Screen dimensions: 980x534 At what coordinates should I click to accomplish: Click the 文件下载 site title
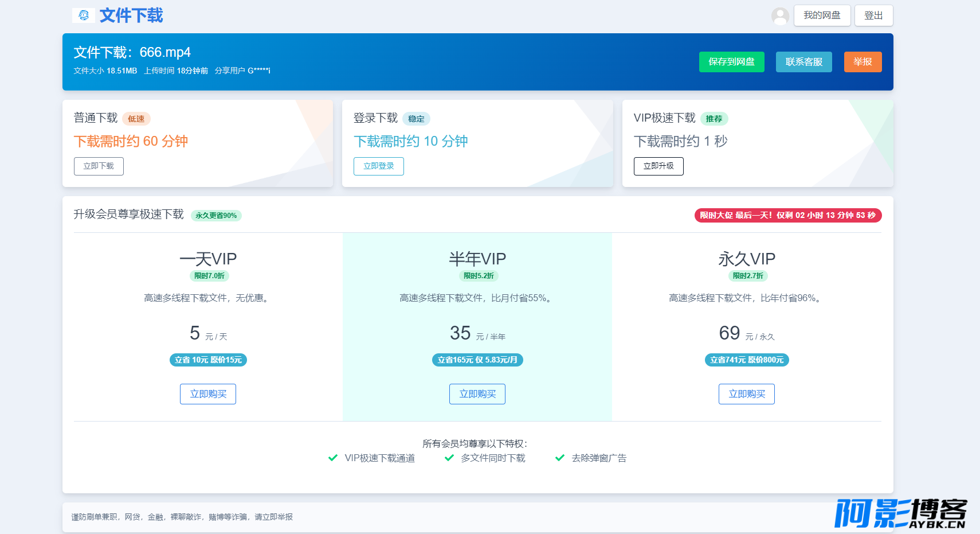pos(131,15)
